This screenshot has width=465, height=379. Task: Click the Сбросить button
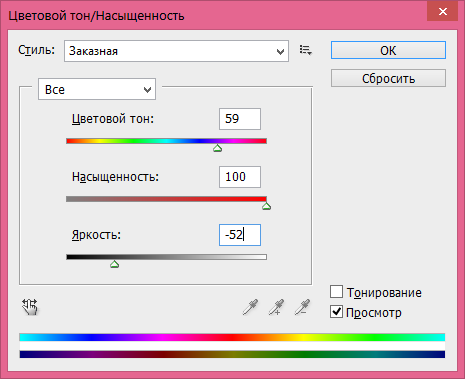click(x=388, y=78)
